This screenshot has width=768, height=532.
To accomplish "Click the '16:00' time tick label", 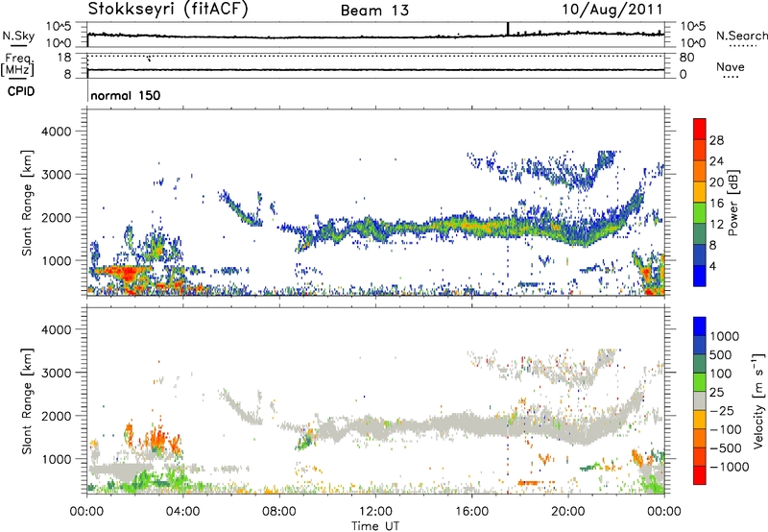I will click(471, 512).
